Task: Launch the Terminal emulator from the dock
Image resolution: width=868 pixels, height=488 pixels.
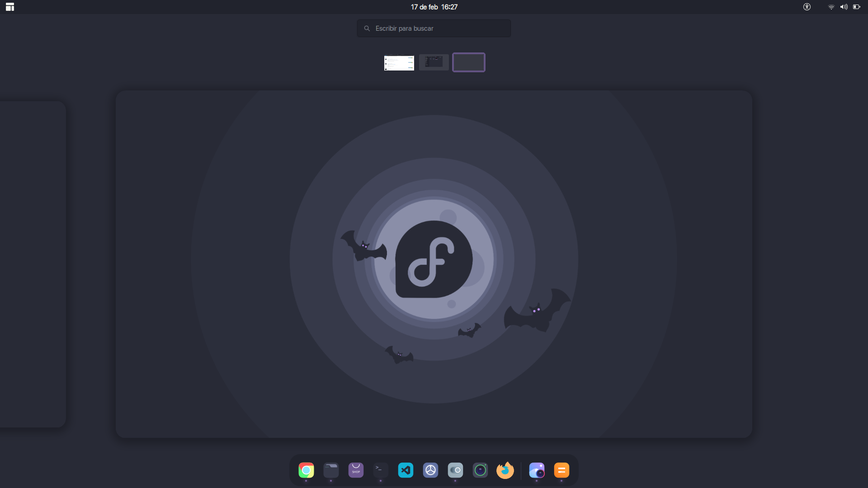Action: coord(380,470)
